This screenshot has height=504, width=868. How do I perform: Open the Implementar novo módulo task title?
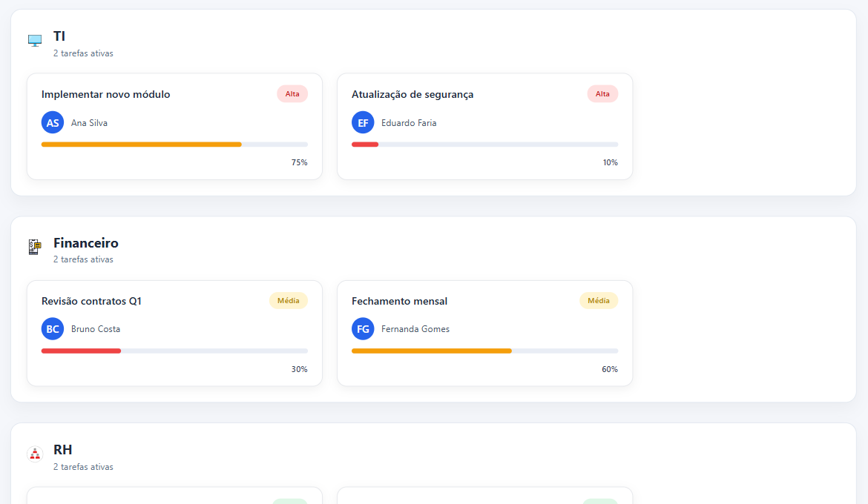106,94
